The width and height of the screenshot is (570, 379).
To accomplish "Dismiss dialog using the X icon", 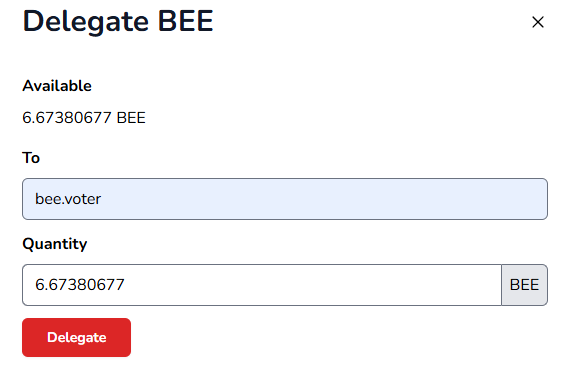I will 538,22.
